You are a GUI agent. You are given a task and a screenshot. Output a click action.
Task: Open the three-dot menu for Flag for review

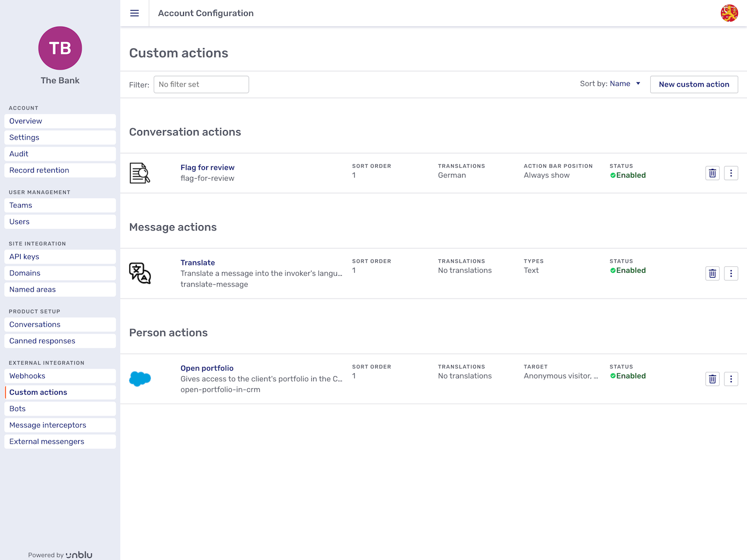point(731,173)
